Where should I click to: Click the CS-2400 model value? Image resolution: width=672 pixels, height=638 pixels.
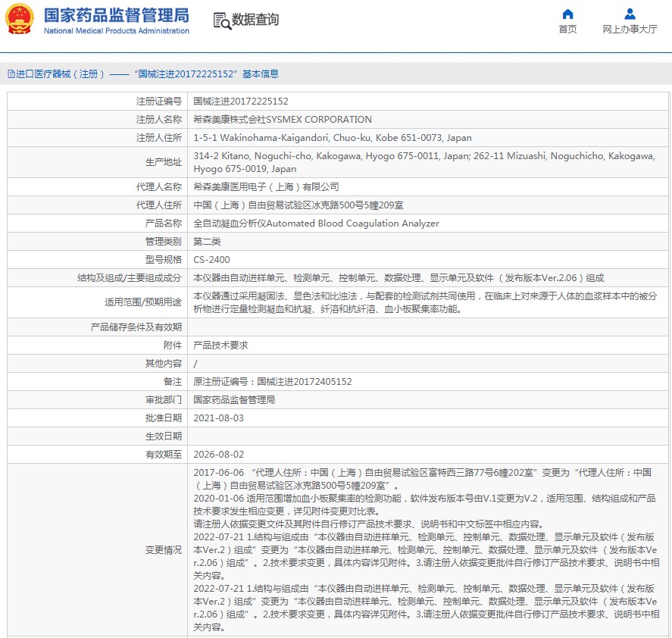(211, 259)
